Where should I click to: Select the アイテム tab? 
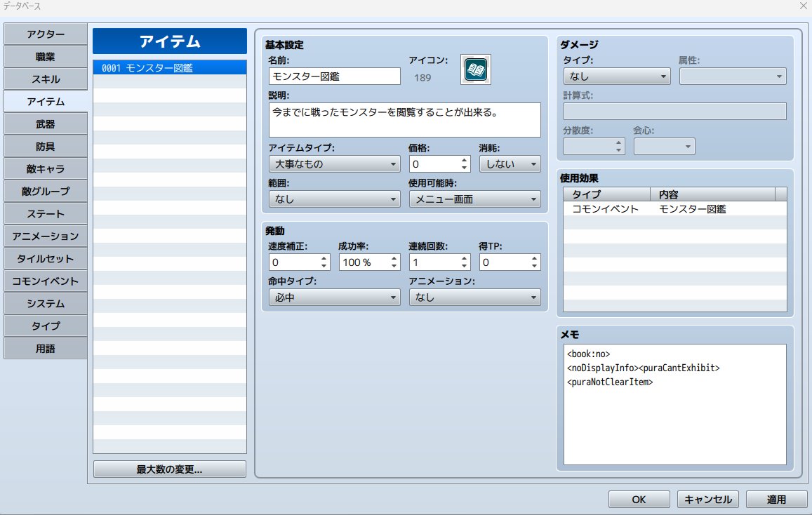(x=46, y=102)
